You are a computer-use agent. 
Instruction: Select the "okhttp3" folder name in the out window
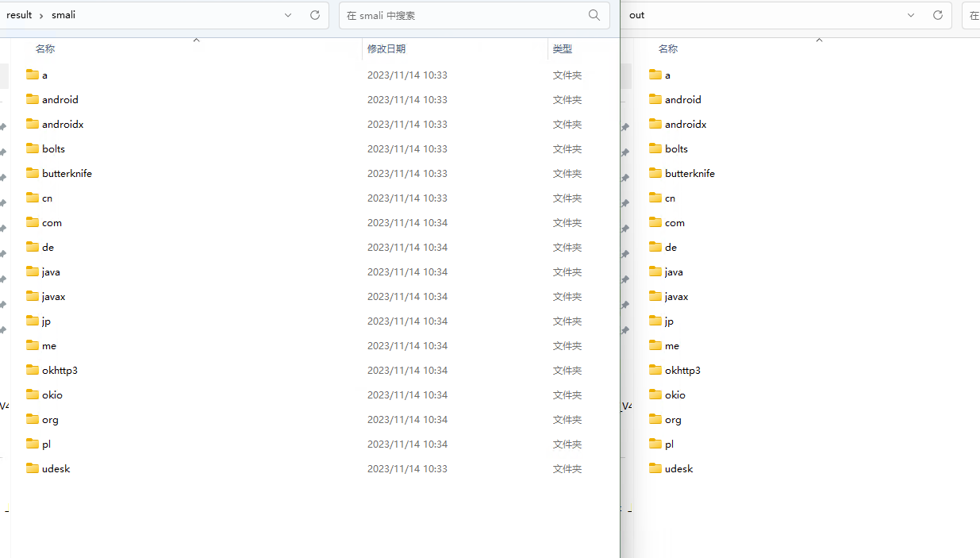(x=683, y=371)
